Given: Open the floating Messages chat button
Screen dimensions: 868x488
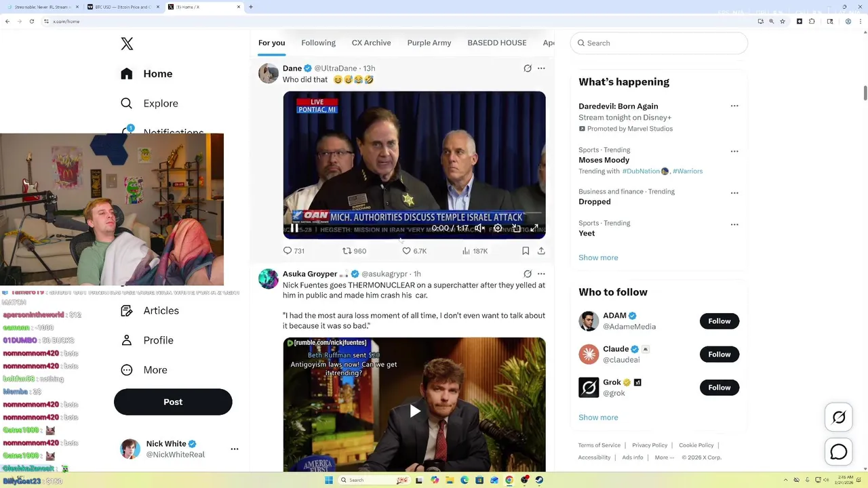Looking at the screenshot, I should [839, 451].
